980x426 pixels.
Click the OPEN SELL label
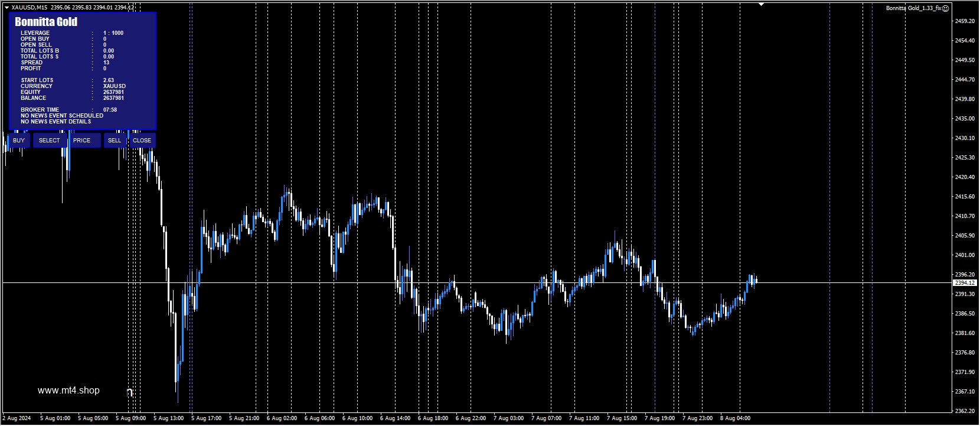36,45
